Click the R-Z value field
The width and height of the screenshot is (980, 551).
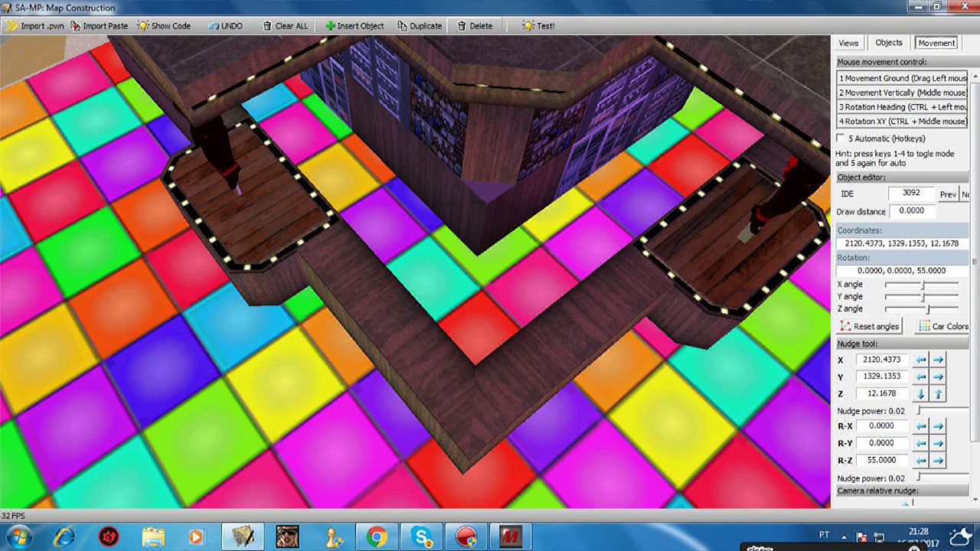pos(882,460)
